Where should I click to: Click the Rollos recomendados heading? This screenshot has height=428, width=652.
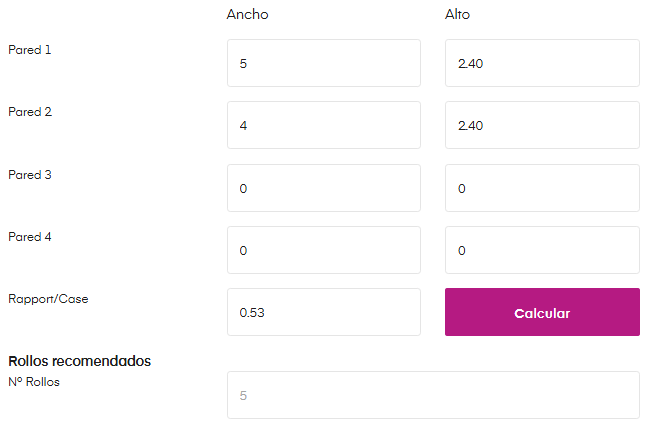[x=79, y=361]
